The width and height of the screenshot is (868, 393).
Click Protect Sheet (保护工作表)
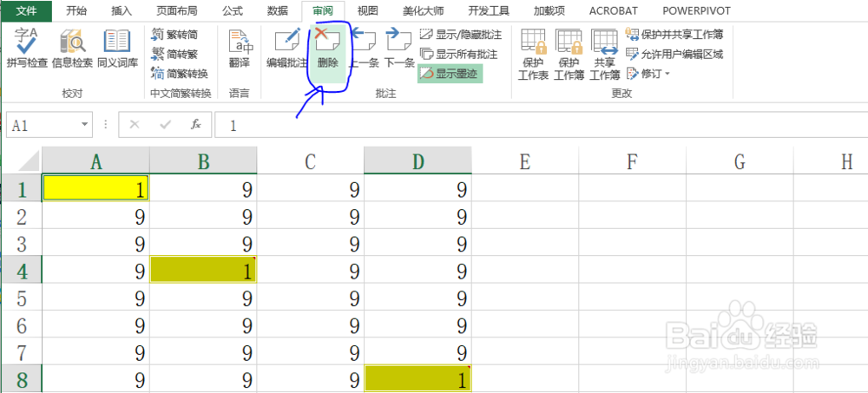(533, 55)
